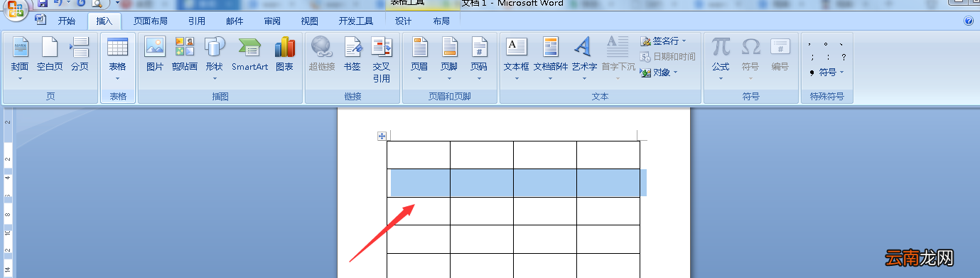Insert a cross-reference (交叉引用)

click(x=382, y=60)
